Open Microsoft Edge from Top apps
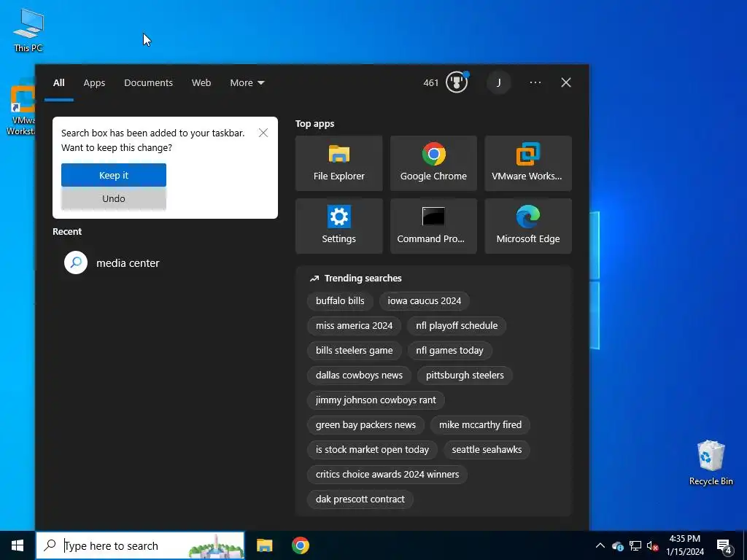The width and height of the screenshot is (747, 560). click(528, 226)
